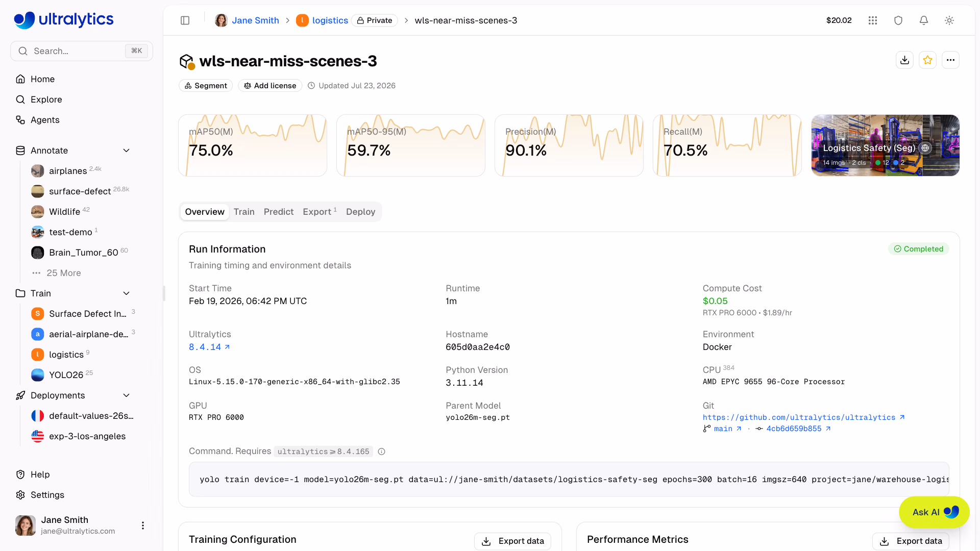Open the Export tab

(x=320, y=212)
